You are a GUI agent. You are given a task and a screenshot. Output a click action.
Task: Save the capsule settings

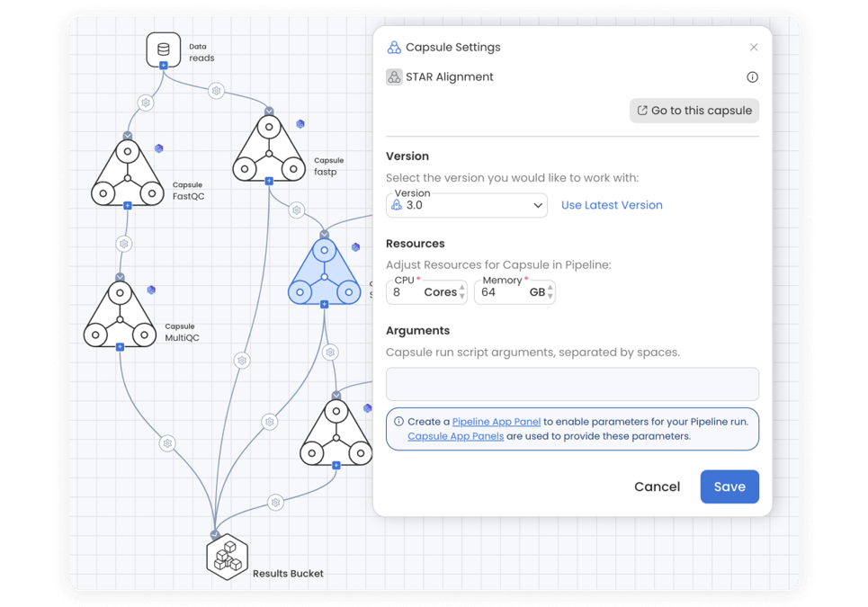pyautogui.click(x=729, y=486)
